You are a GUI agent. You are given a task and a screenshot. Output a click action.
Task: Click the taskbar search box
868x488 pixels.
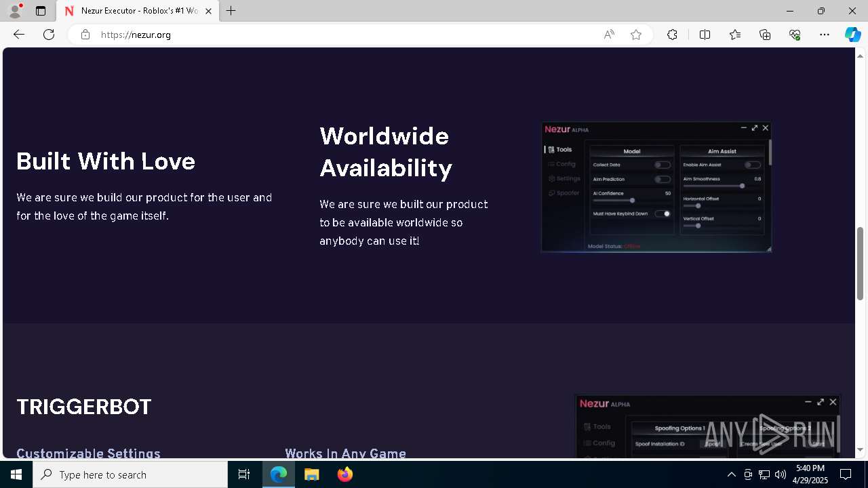tap(130, 474)
